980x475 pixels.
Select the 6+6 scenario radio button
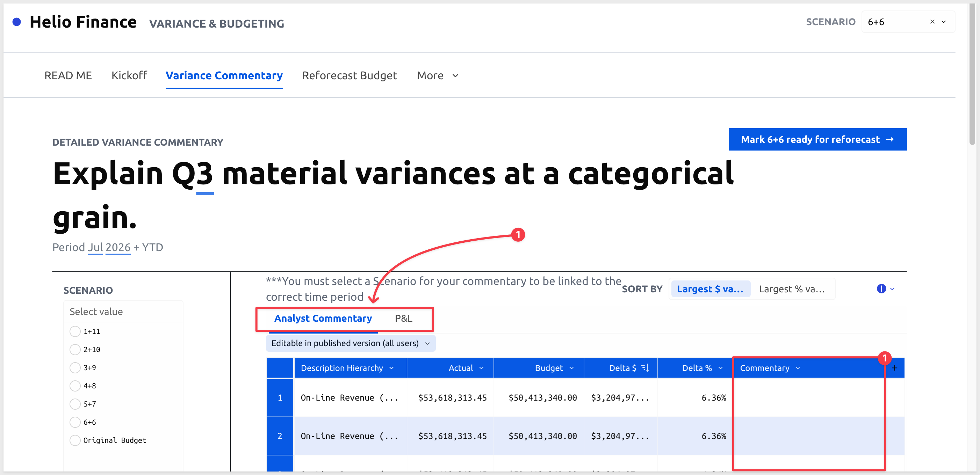point(75,422)
